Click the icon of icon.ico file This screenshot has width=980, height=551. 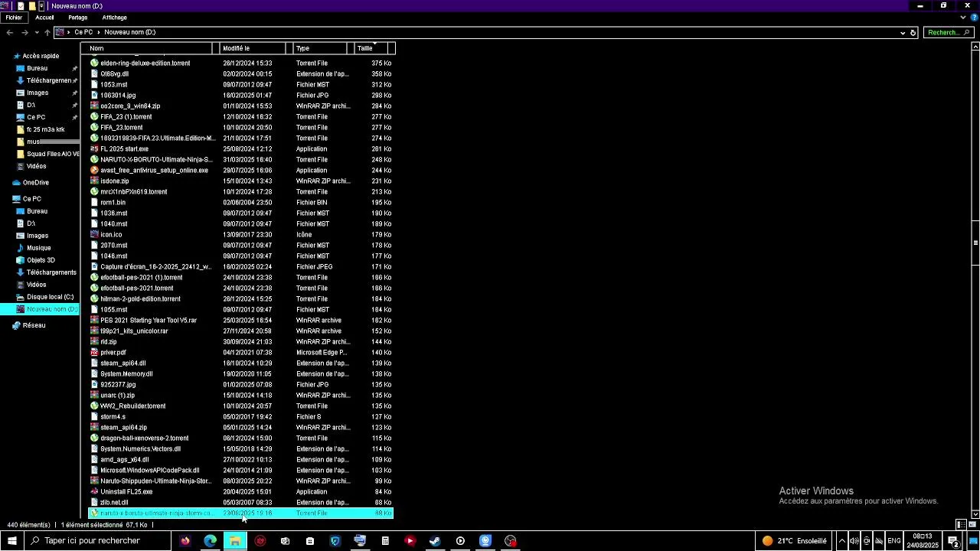pyautogui.click(x=94, y=235)
